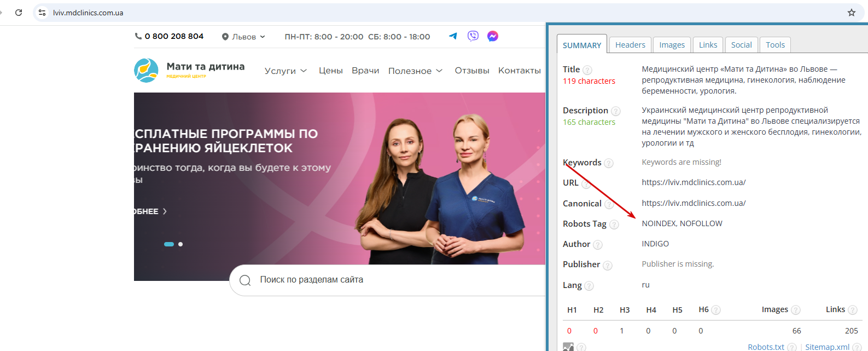Click help icon next to Title
Image resolution: width=868 pixels, height=351 pixels.
(587, 70)
